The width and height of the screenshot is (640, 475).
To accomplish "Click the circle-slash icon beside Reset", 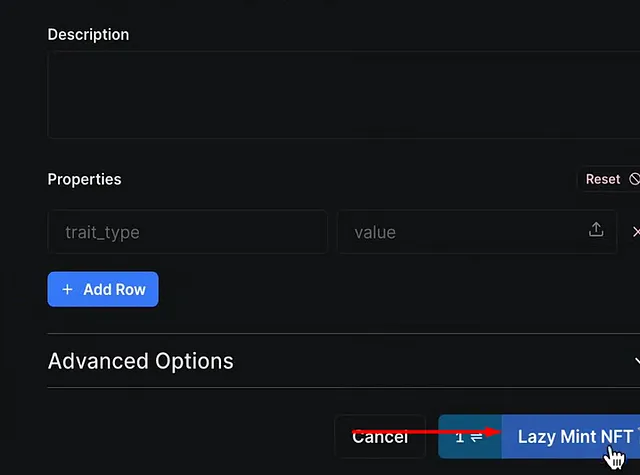I will click(634, 179).
